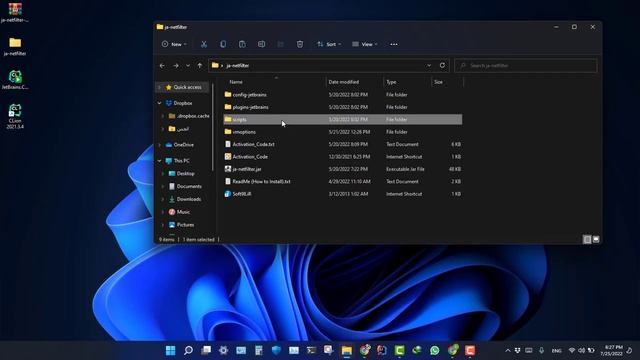Click the Copy icon in toolbar
This screenshot has height=360, width=640.
[x=223, y=44]
